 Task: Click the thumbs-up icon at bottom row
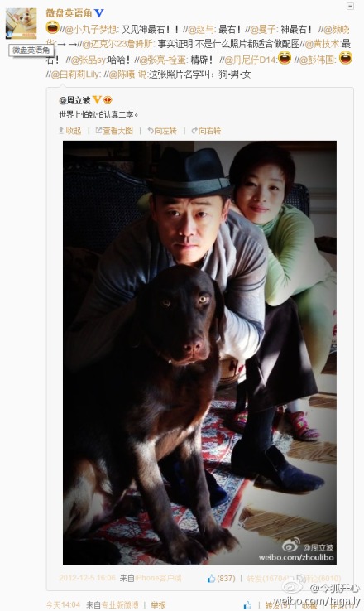tap(247, 605)
